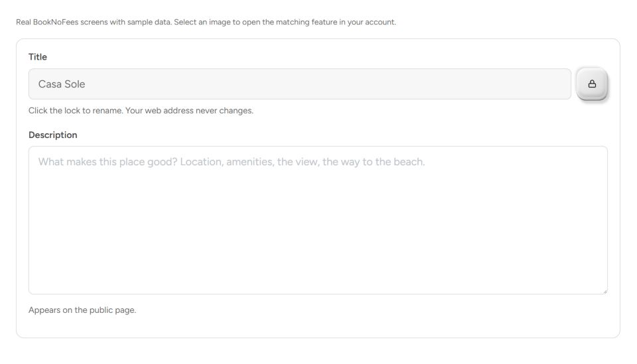Click the Casa Sole title field
The image size is (637, 364).
tap(300, 84)
